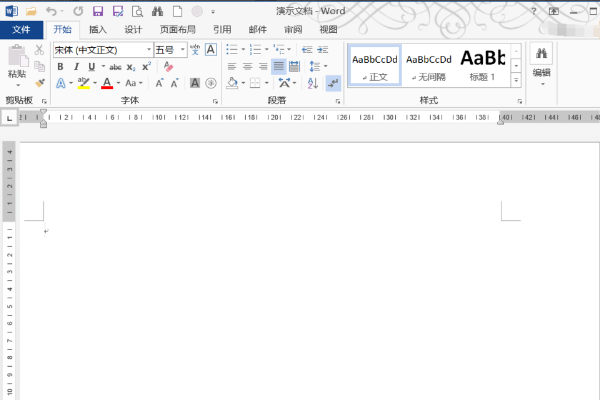Toggle subscript formatting
This screenshot has width=600, height=400.
pos(131,67)
